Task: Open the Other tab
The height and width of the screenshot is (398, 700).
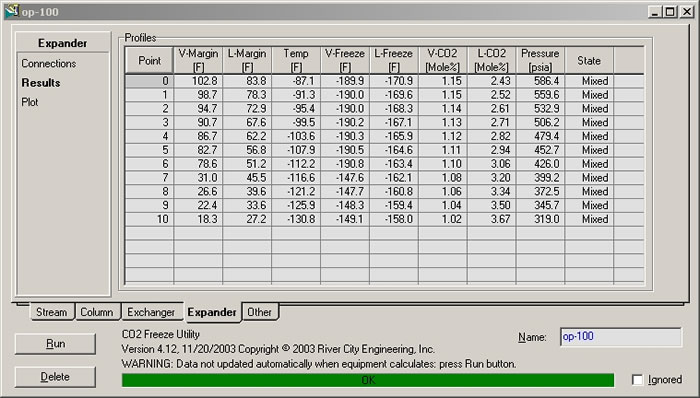Action: (x=259, y=312)
